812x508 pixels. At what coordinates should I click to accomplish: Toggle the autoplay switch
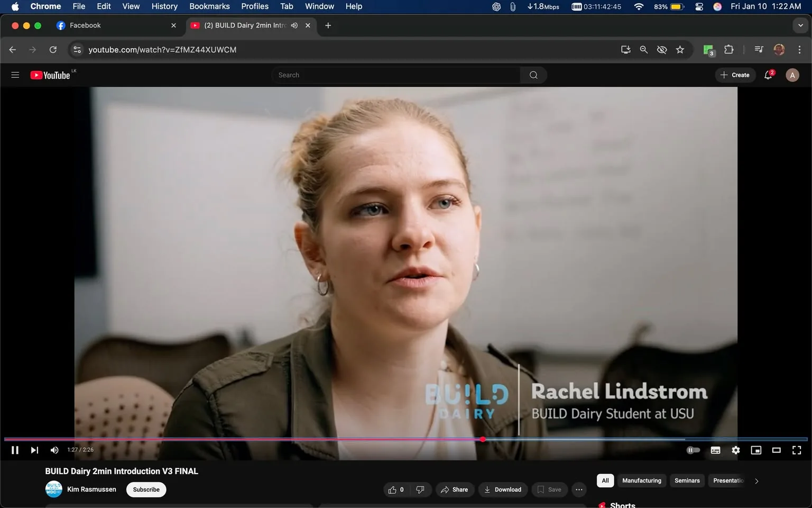(693, 450)
